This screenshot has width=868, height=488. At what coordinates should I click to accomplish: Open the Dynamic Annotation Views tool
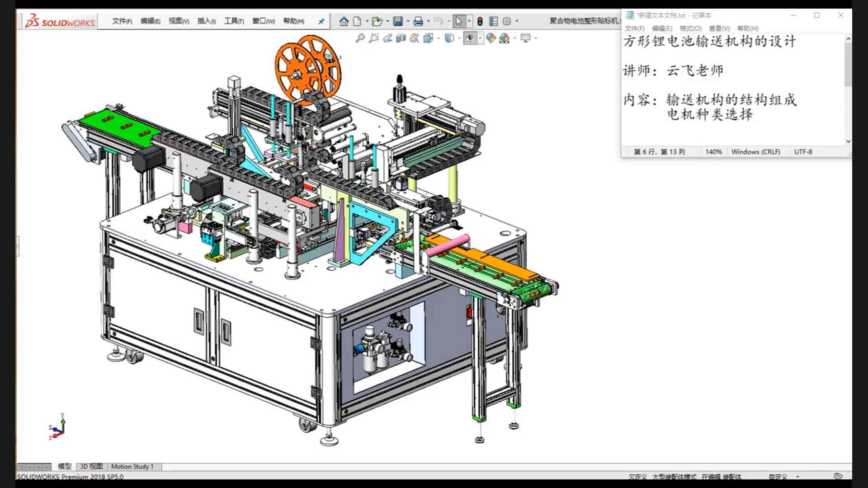click(x=414, y=38)
